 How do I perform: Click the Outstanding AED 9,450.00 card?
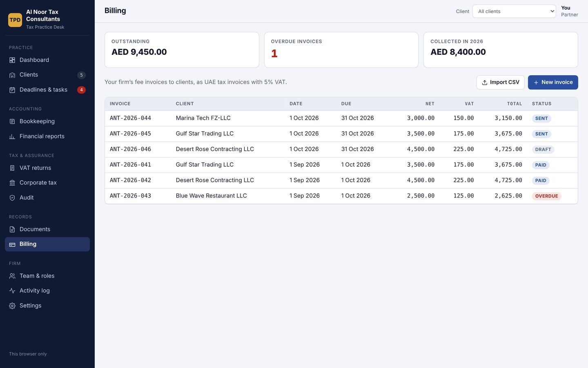point(182,50)
